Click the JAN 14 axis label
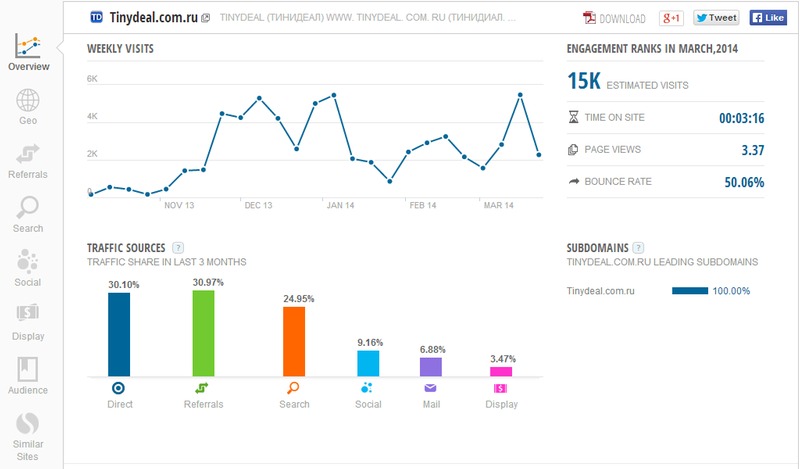This screenshot has height=469, width=800. (x=340, y=205)
